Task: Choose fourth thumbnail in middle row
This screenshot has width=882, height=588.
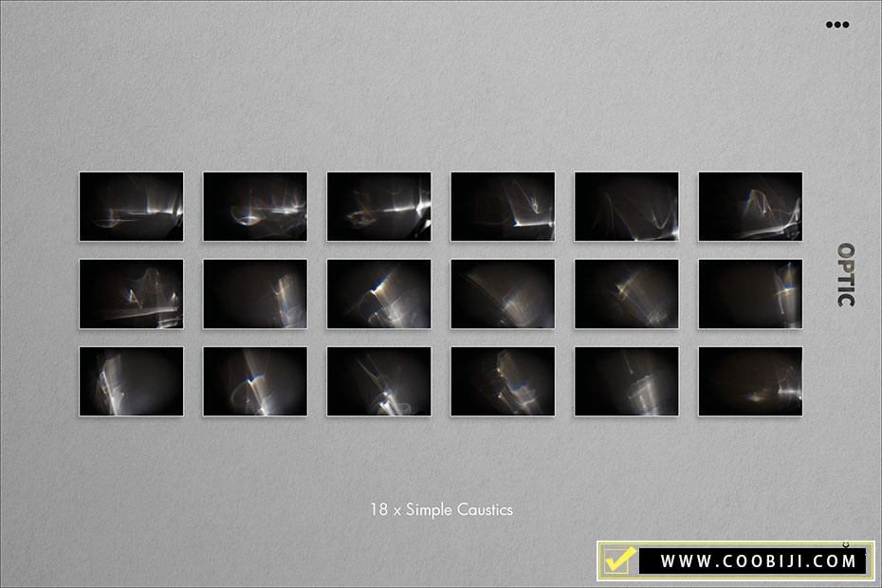Action: click(503, 294)
